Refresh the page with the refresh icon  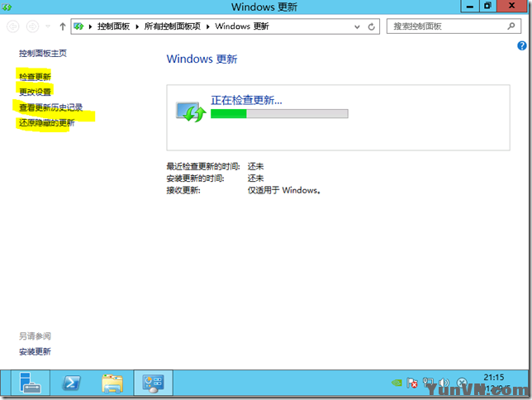[372, 26]
